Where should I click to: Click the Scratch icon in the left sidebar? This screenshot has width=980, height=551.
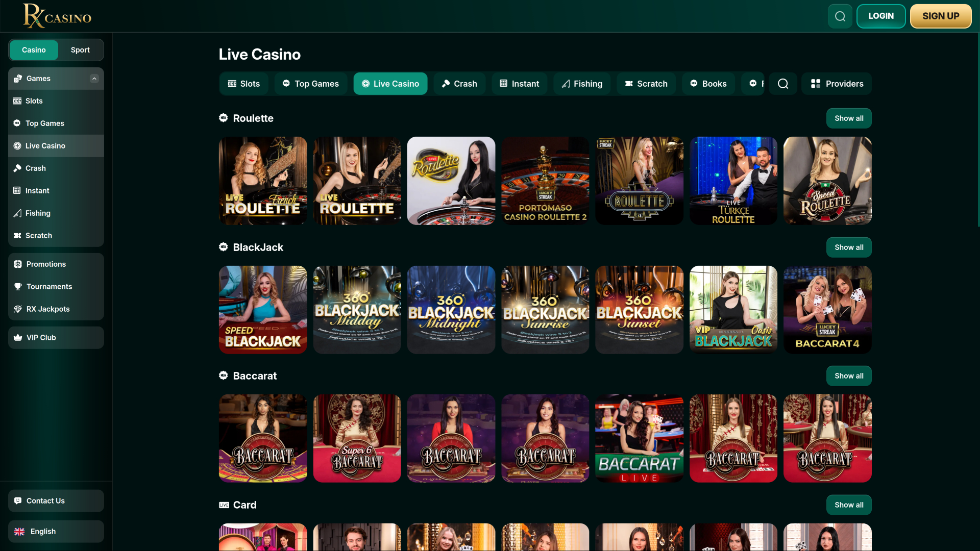click(17, 235)
